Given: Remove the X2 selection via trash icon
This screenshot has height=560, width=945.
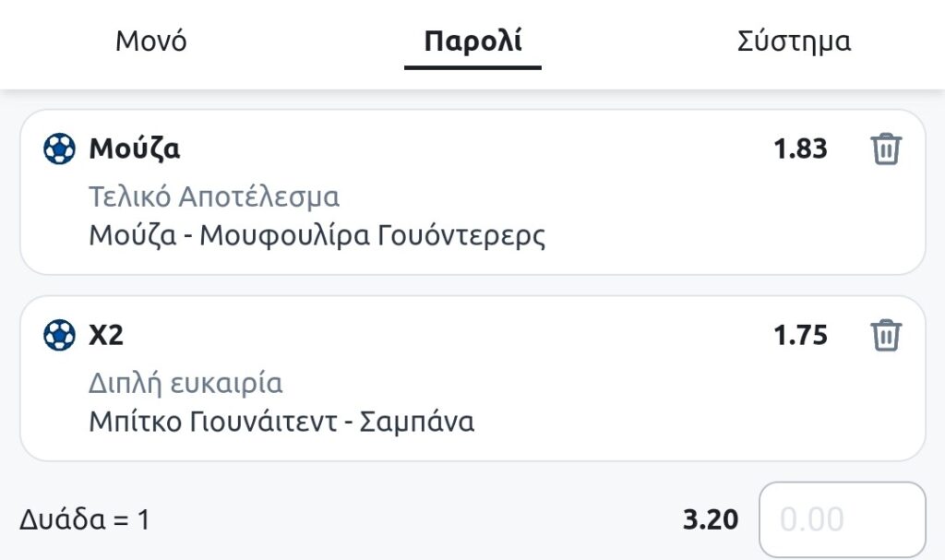Looking at the screenshot, I should (x=885, y=336).
